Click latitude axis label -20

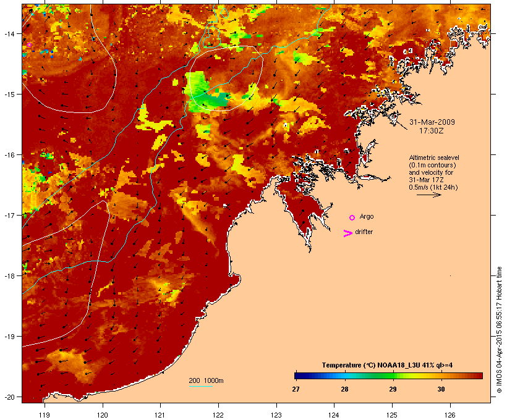tap(9, 397)
